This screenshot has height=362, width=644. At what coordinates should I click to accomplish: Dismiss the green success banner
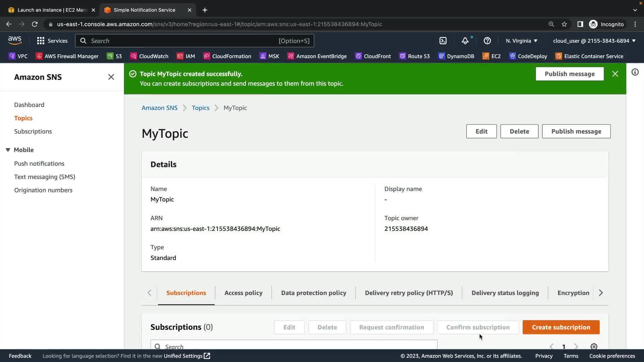[x=615, y=74]
